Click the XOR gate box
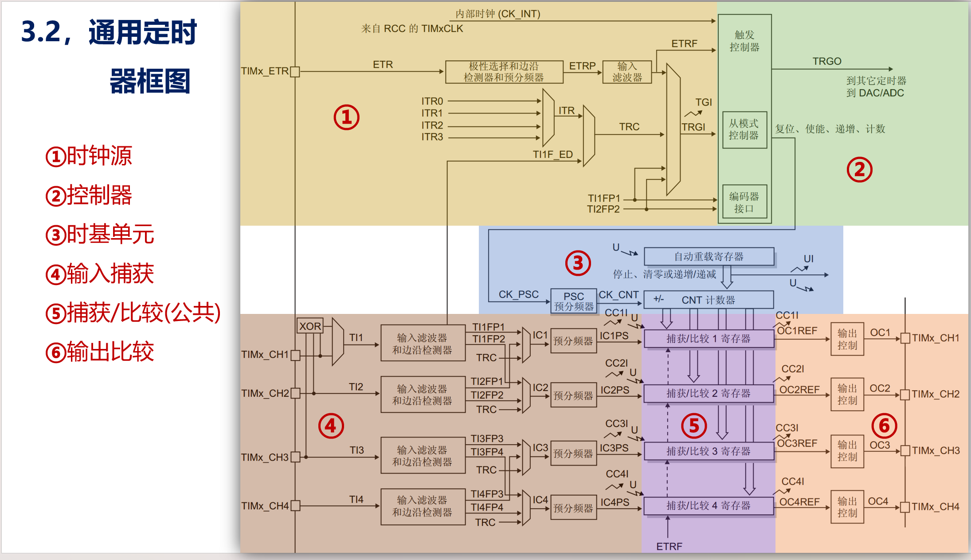 tap(310, 326)
